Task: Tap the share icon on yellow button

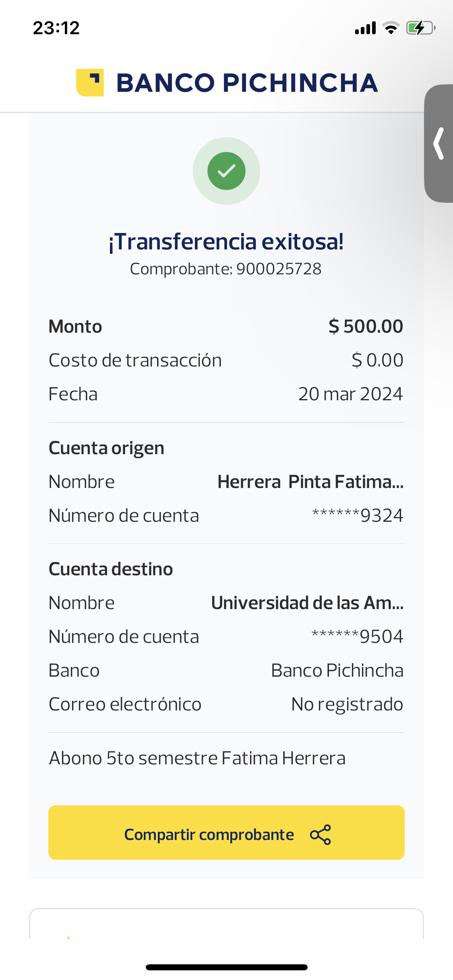Action: (321, 834)
